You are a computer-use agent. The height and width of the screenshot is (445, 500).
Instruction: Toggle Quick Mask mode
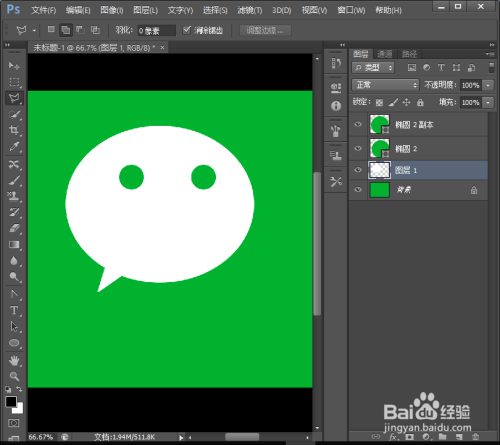[x=14, y=423]
